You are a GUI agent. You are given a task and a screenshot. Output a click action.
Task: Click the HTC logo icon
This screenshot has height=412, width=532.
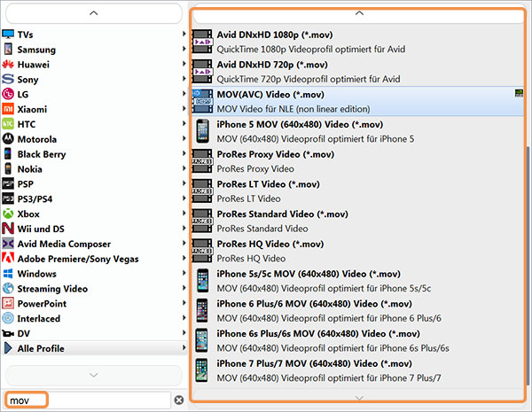8,124
